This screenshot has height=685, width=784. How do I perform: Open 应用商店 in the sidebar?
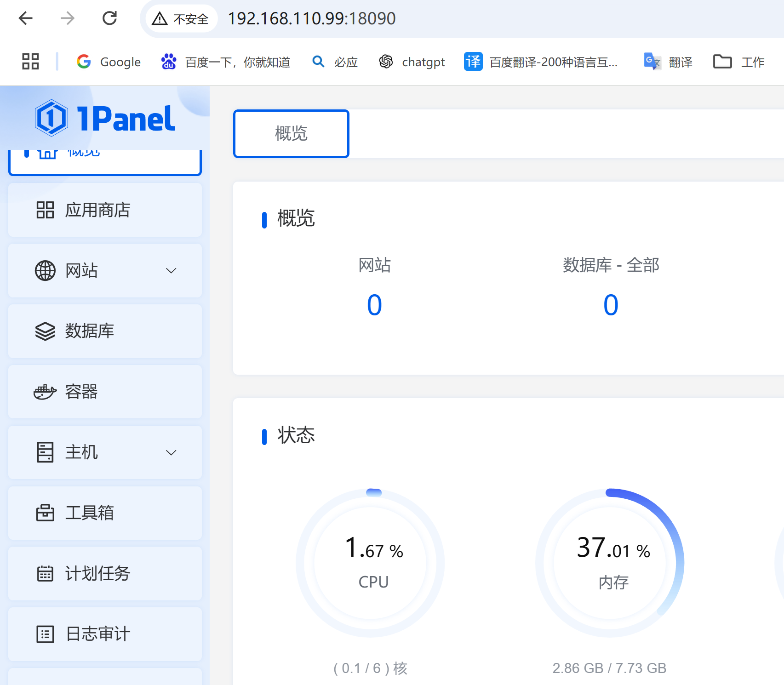(105, 210)
